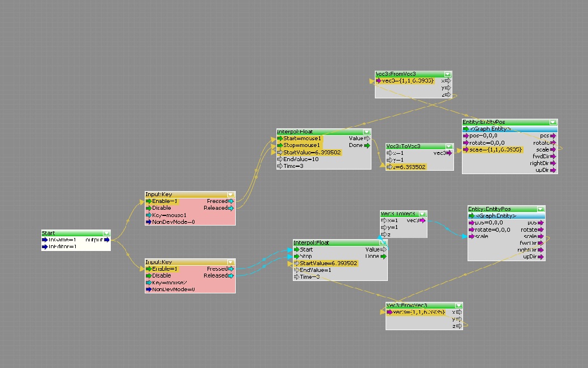Screen dimensions: 588x368
Task: Select the NonDevMode=0 label on mouse2 Input:Key node
Action: pyautogui.click(x=173, y=289)
